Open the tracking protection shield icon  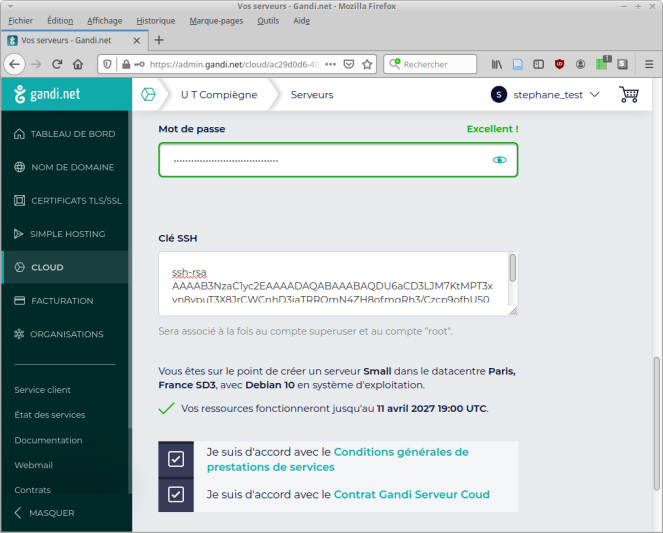[x=107, y=64]
